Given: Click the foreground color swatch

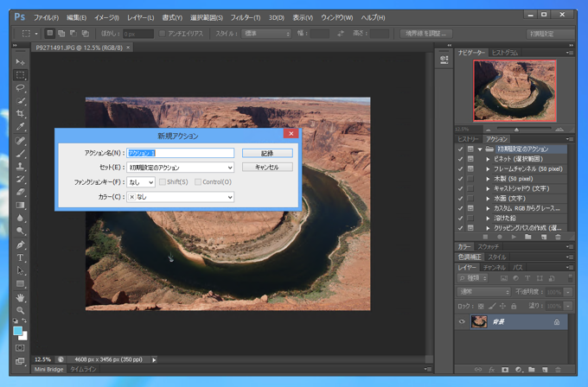Looking at the screenshot, I should tap(17, 331).
